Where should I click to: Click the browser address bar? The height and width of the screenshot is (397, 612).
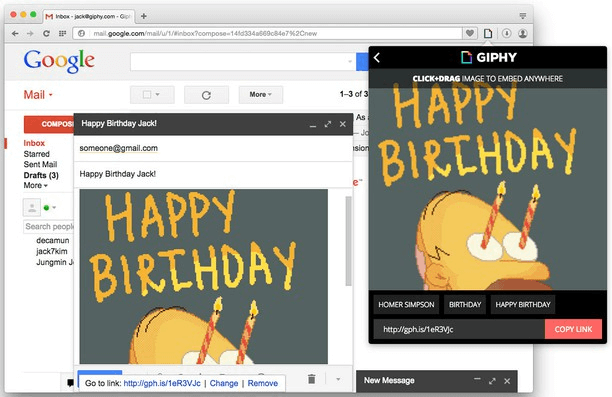coord(267,34)
